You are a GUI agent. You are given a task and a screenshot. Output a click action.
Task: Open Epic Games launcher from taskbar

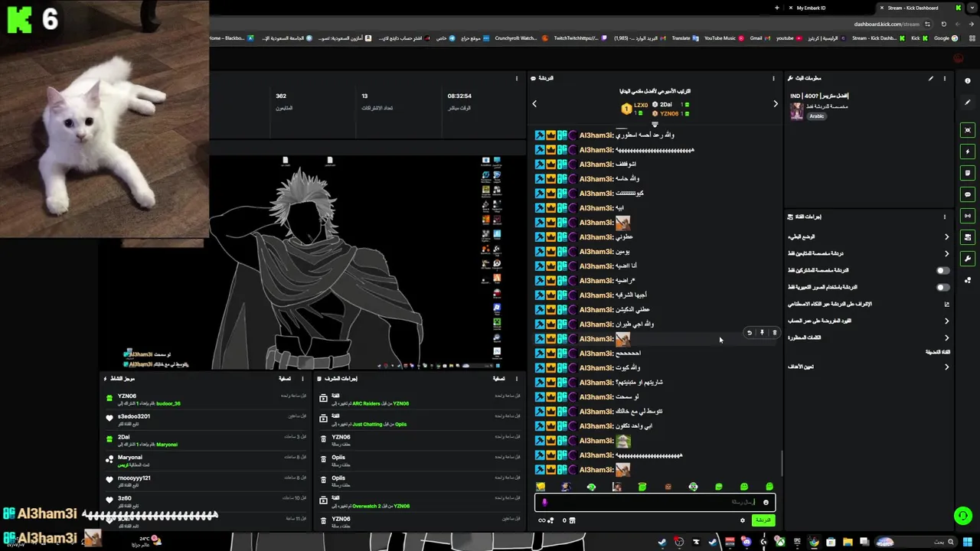(x=797, y=542)
